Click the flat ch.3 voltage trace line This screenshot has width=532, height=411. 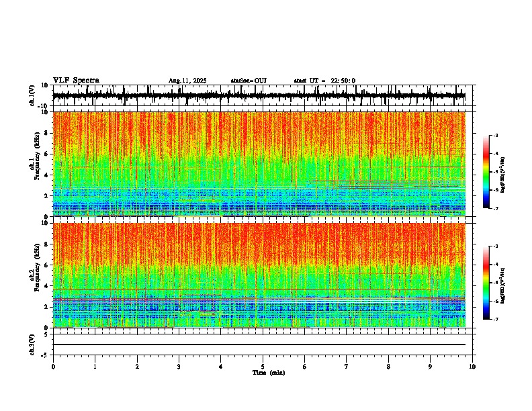point(259,345)
